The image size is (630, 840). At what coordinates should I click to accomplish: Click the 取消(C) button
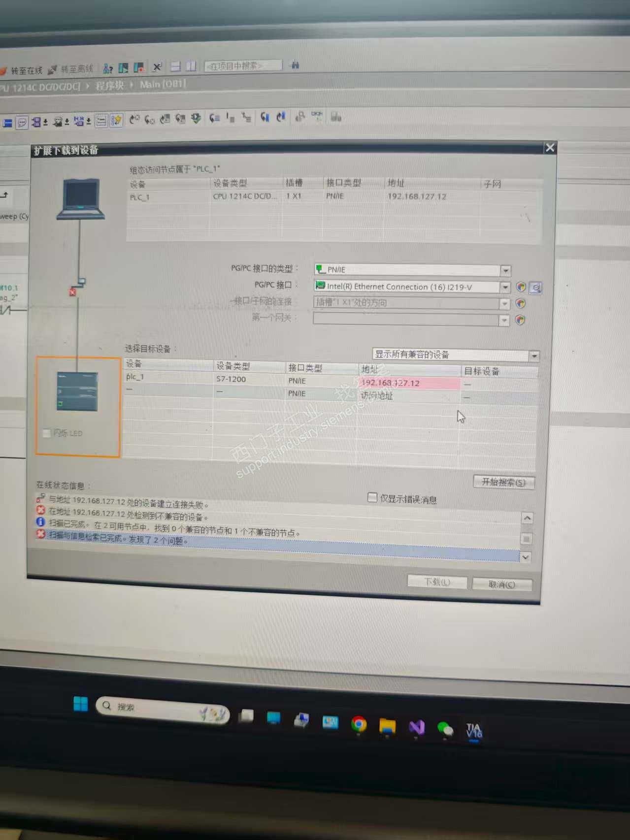(x=501, y=584)
